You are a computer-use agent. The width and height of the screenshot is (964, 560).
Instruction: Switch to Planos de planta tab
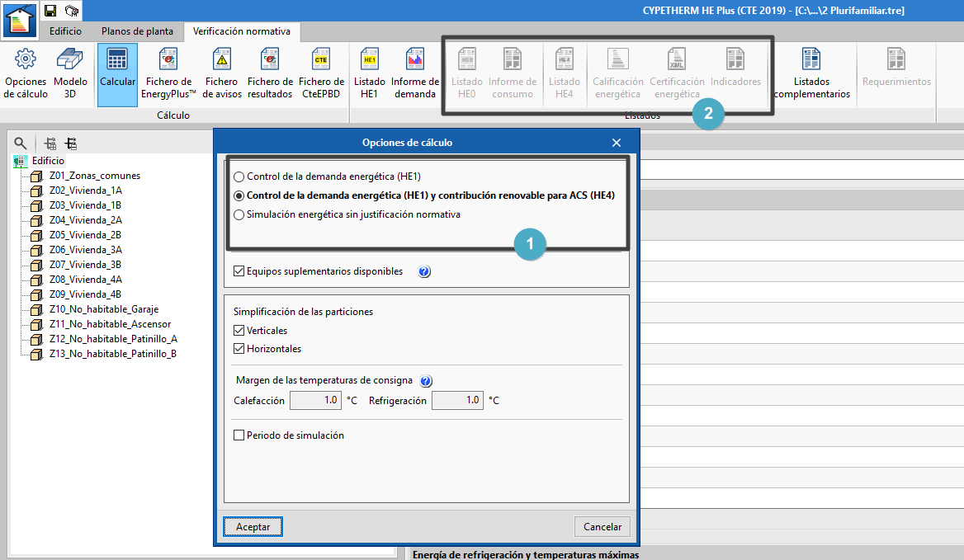tap(137, 31)
